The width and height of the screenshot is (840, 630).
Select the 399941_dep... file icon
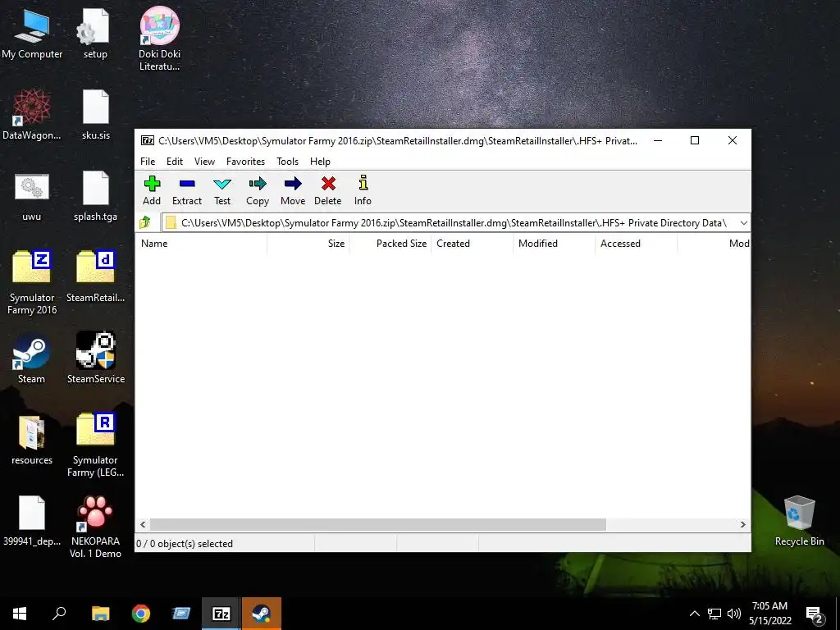(x=32, y=521)
